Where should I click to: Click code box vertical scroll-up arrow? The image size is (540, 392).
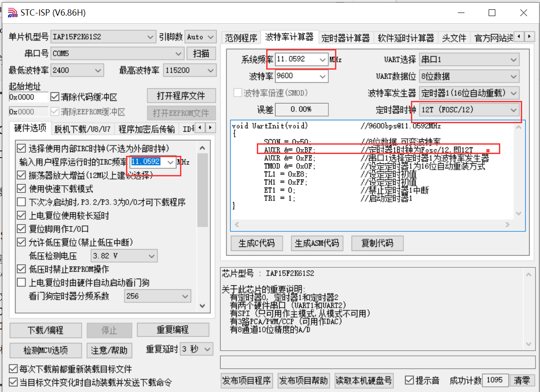[519, 126]
